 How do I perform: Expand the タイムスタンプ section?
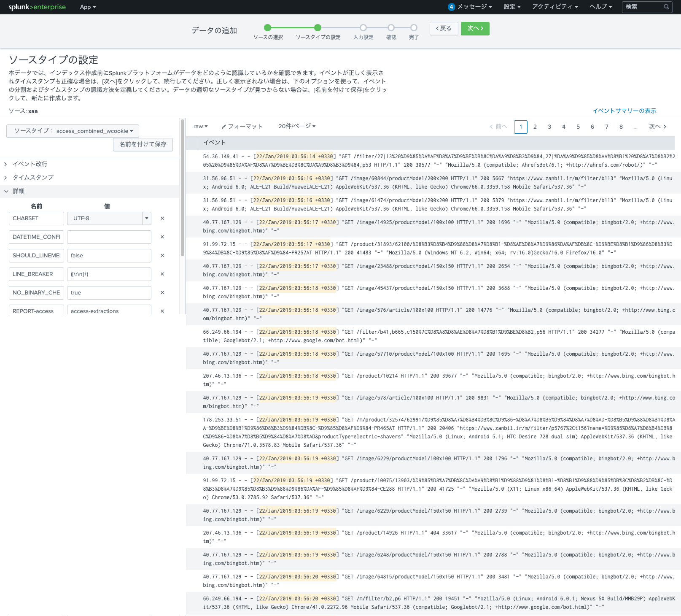pyautogui.click(x=89, y=178)
